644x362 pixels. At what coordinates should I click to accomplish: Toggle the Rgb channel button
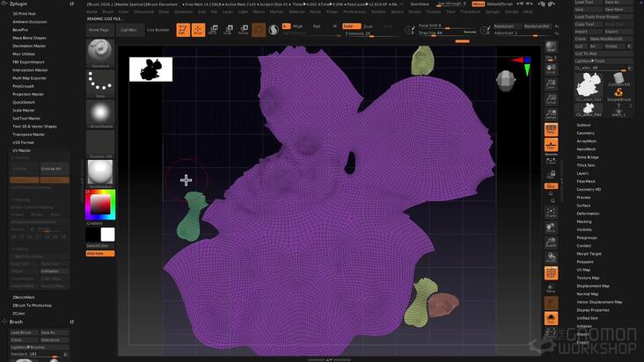click(x=317, y=26)
